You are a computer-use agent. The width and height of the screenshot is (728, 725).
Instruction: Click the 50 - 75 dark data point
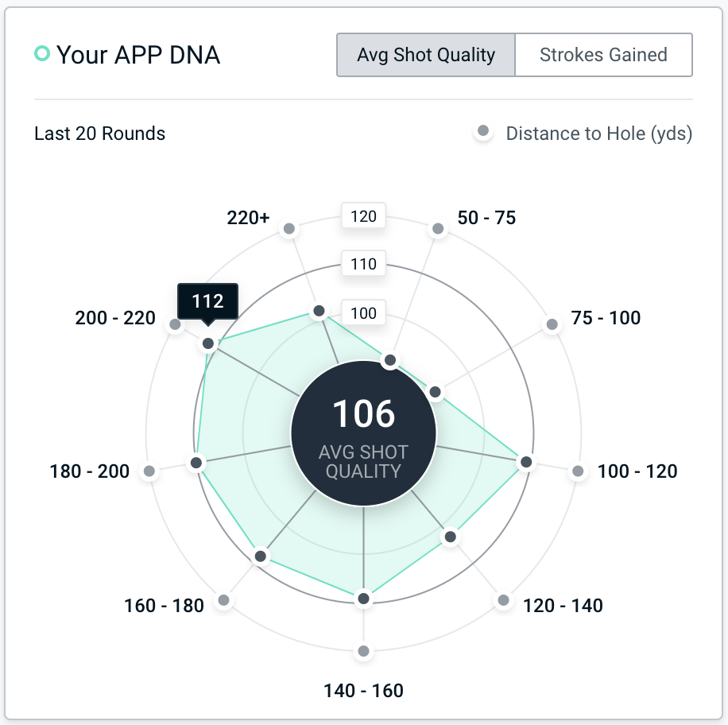(389, 361)
